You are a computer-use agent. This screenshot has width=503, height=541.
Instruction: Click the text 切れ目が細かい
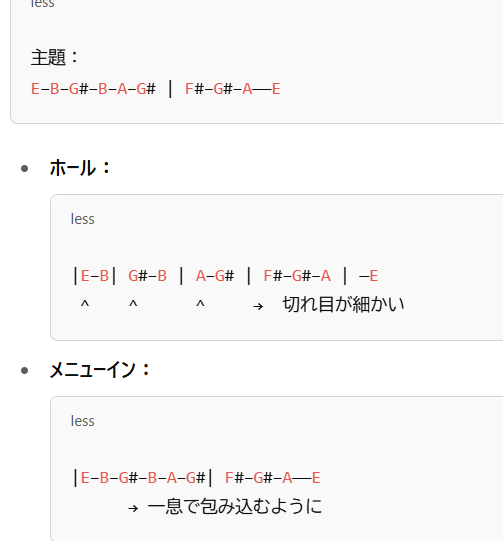pyautogui.click(x=343, y=304)
